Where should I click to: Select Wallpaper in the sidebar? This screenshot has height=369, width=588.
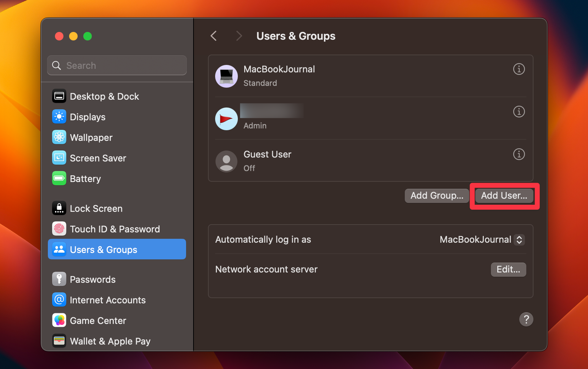[x=91, y=137]
